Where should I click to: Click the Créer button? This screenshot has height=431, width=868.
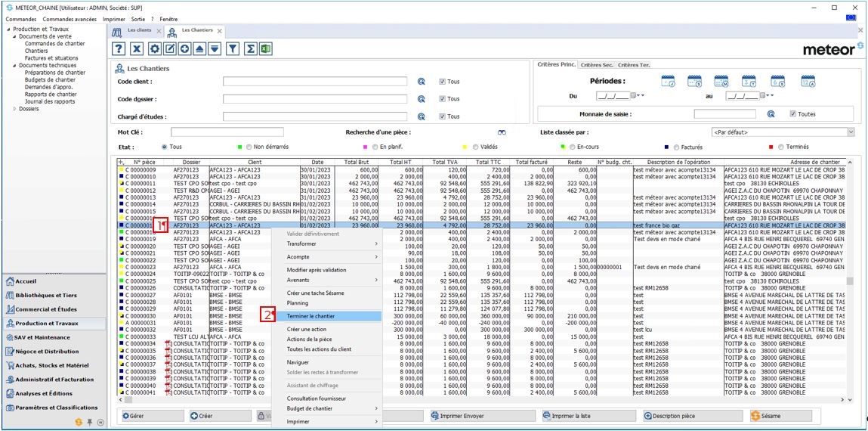coord(219,415)
